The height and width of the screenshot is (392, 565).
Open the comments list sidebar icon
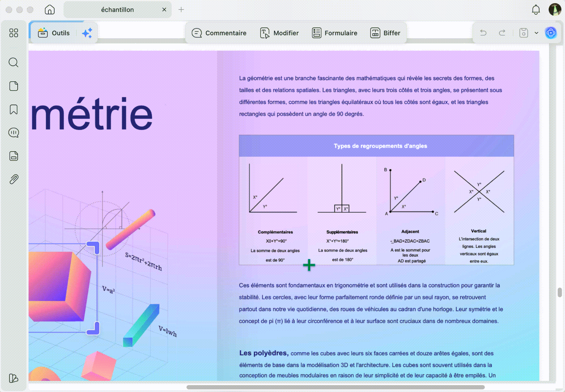click(x=14, y=133)
